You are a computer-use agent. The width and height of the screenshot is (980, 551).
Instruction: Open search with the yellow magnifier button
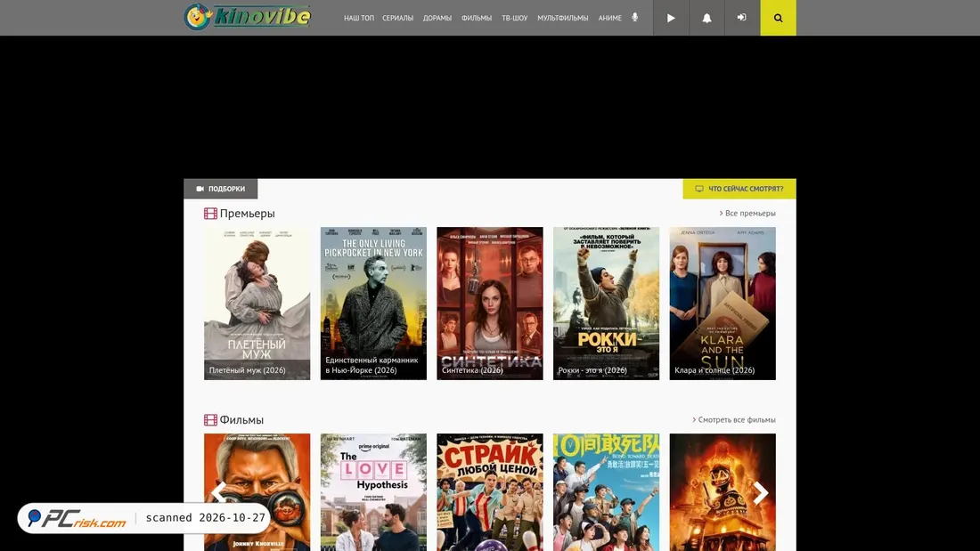[778, 18]
